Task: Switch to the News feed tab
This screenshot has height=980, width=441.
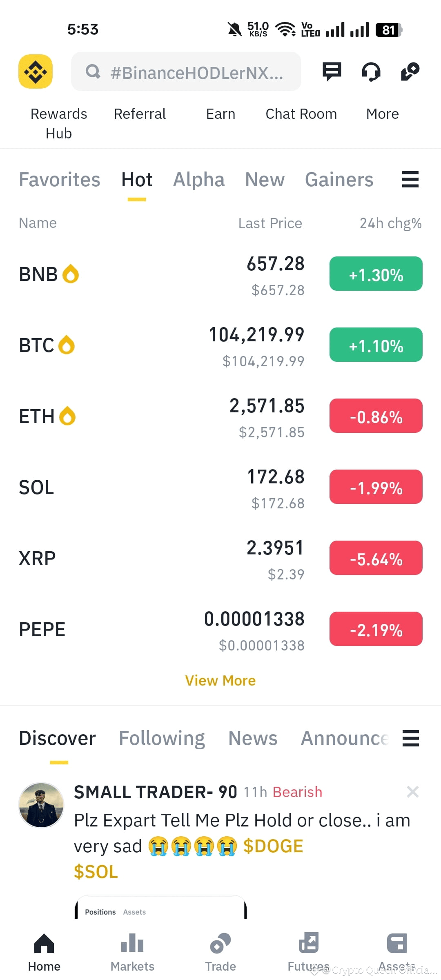Action: (x=253, y=738)
